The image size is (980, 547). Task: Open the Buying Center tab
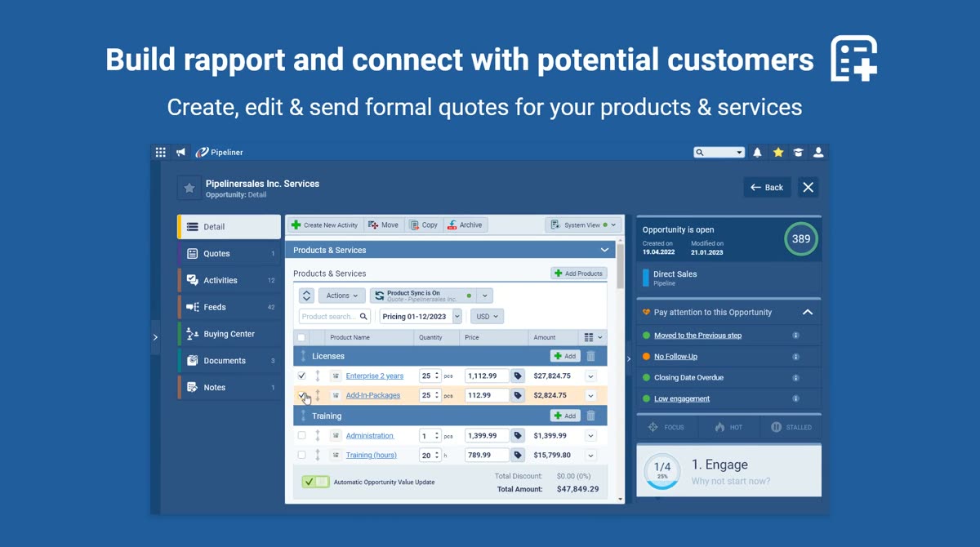click(229, 334)
